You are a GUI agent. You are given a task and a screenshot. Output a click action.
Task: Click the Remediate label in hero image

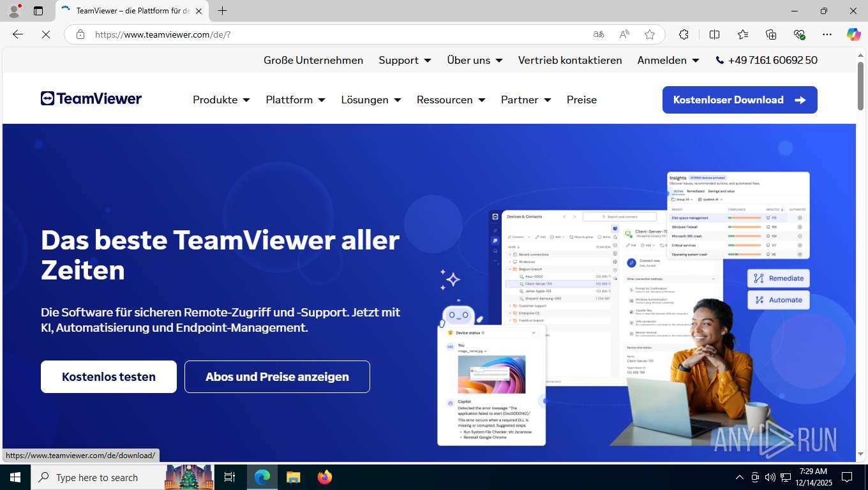pyautogui.click(x=779, y=278)
